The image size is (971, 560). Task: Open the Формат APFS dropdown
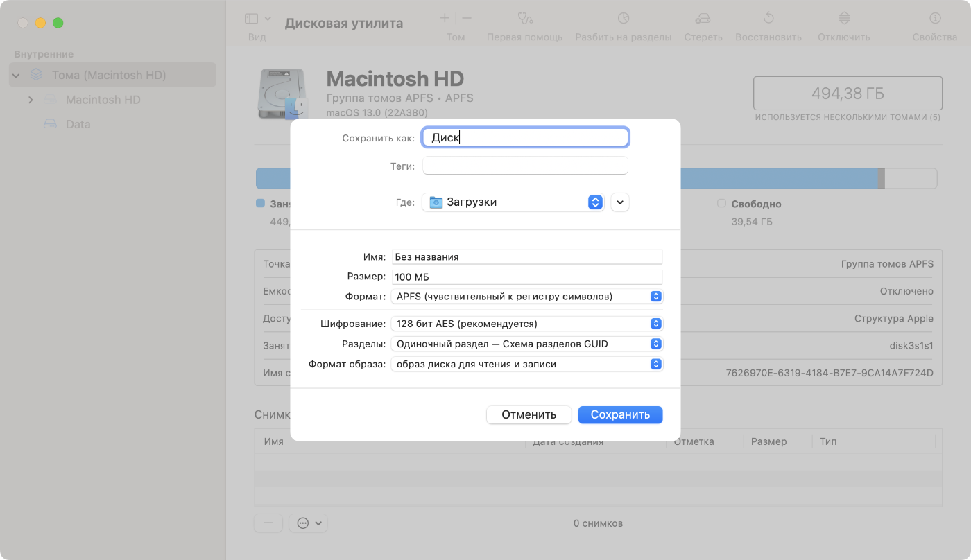click(x=526, y=297)
